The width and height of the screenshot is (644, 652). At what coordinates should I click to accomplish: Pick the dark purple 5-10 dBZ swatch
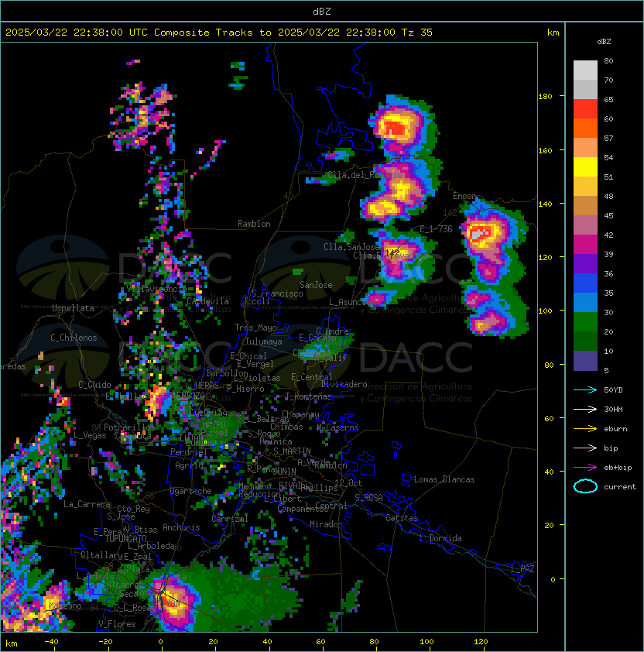tap(585, 361)
